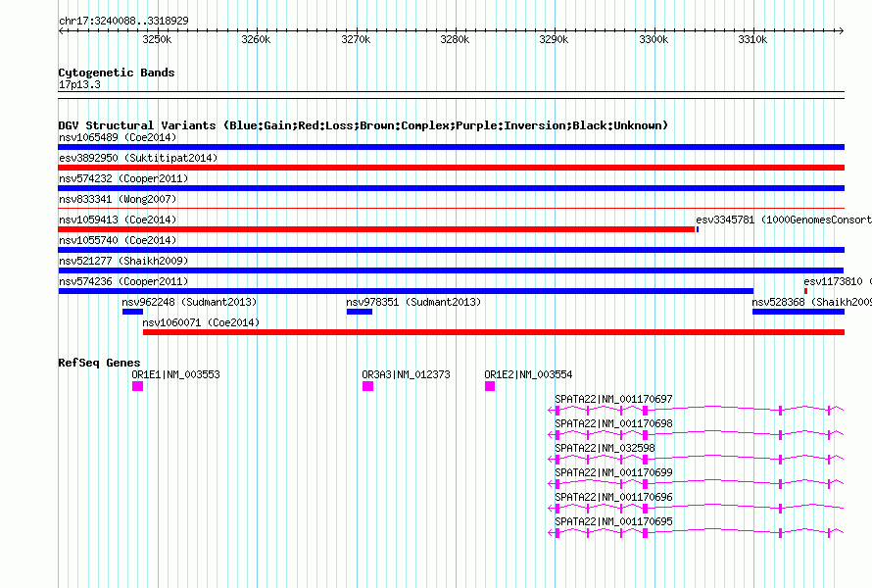The image size is (872, 588).
Task: Click the 17p13.3 cytogenetic band label
Action: (79, 84)
